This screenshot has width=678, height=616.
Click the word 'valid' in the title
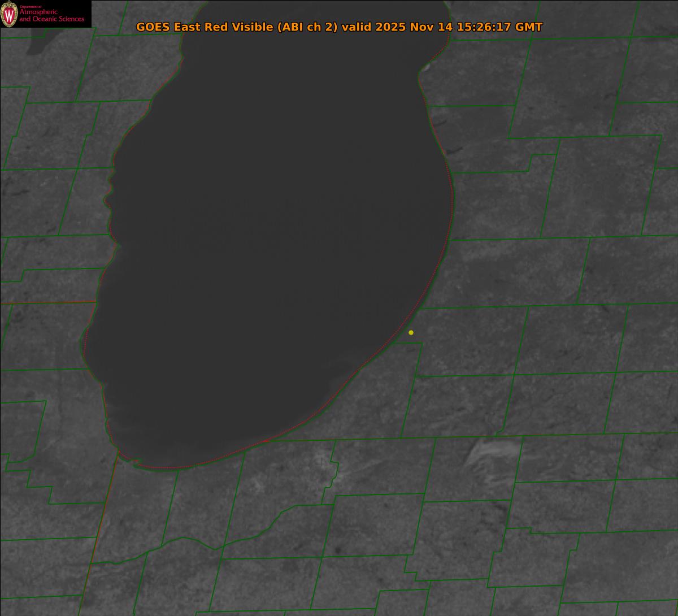(356, 27)
